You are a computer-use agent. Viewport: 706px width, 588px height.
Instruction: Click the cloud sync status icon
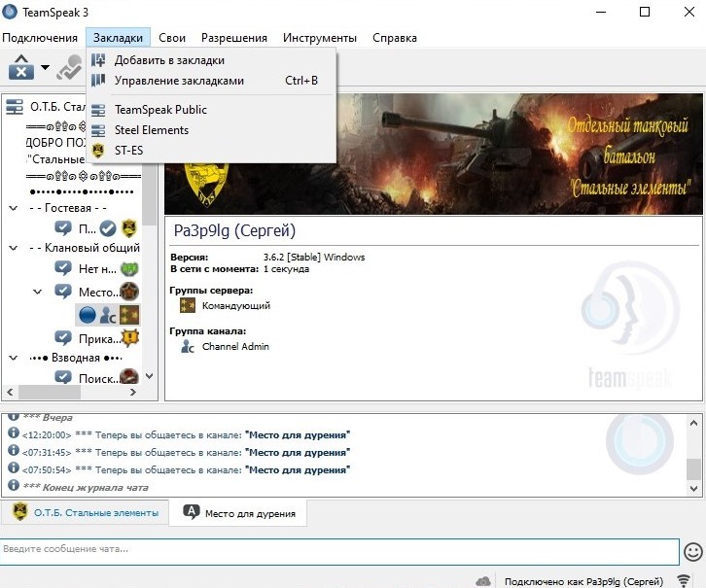pyautogui.click(x=483, y=581)
